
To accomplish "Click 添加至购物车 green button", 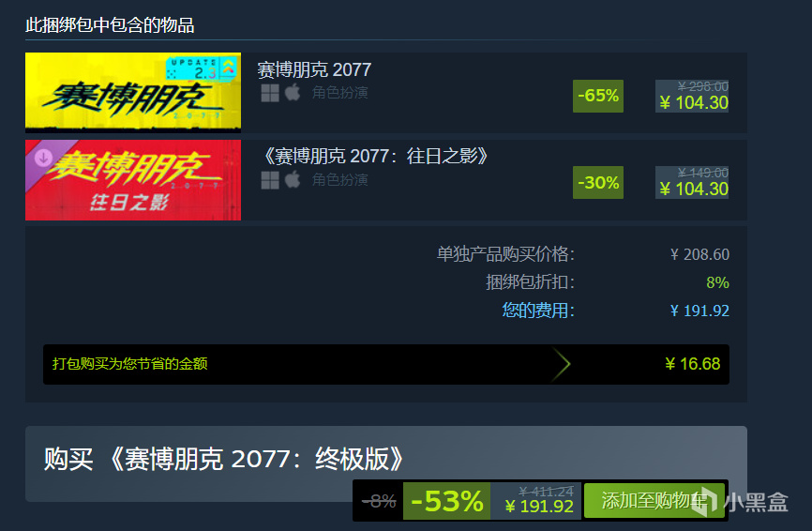I will pyautogui.click(x=654, y=500).
